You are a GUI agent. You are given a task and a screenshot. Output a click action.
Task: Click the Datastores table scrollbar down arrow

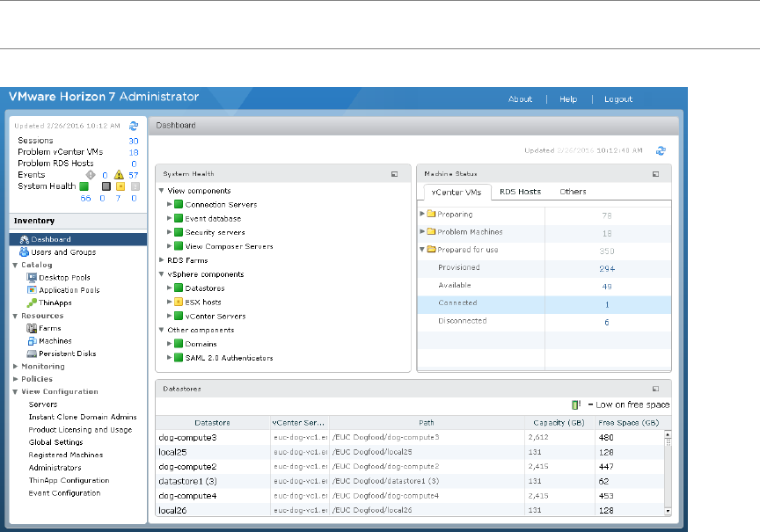coord(668,510)
